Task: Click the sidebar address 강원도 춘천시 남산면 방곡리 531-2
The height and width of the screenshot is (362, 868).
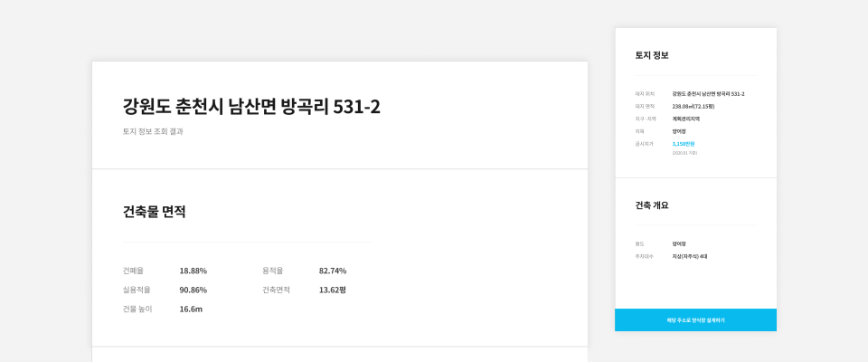Action: (x=709, y=94)
